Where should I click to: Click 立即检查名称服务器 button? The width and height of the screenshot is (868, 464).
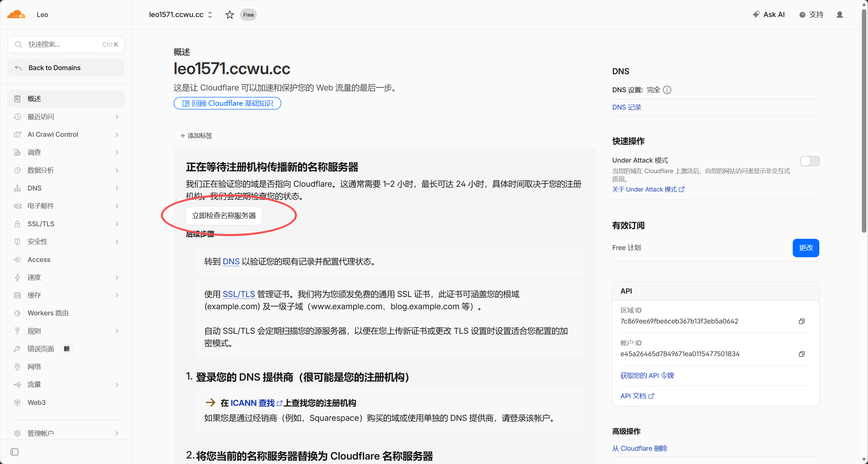(224, 216)
